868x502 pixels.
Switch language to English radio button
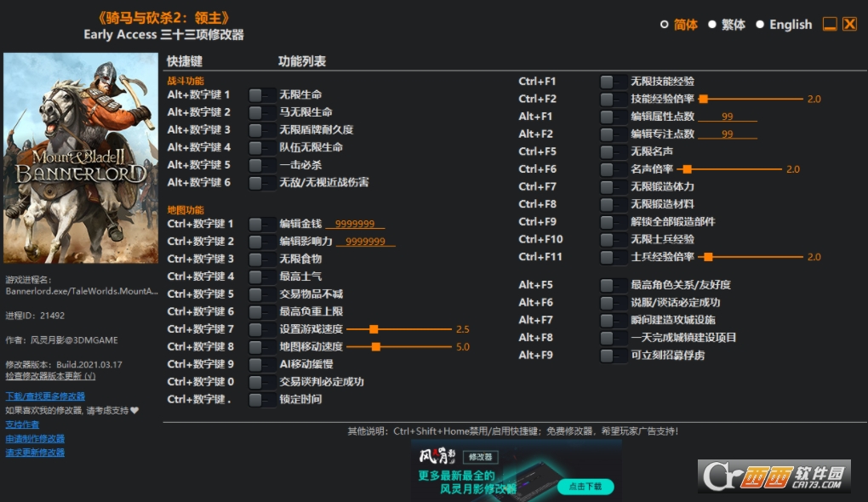pyautogui.click(x=760, y=25)
